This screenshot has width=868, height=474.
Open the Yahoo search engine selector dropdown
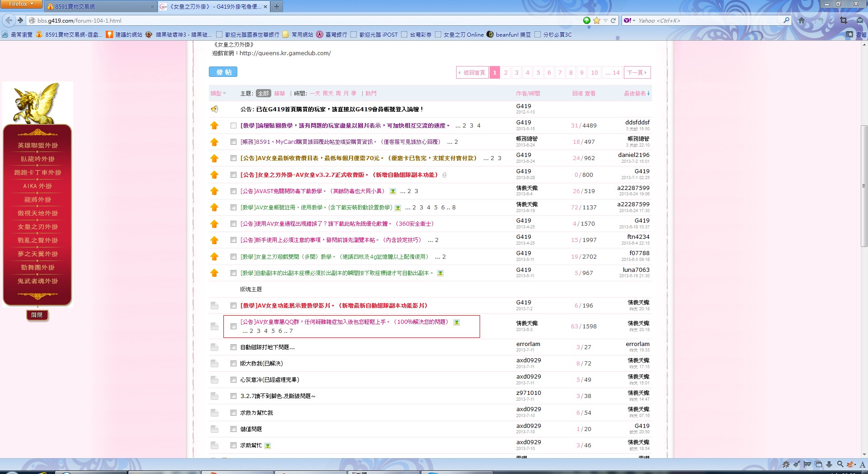click(x=629, y=20)
